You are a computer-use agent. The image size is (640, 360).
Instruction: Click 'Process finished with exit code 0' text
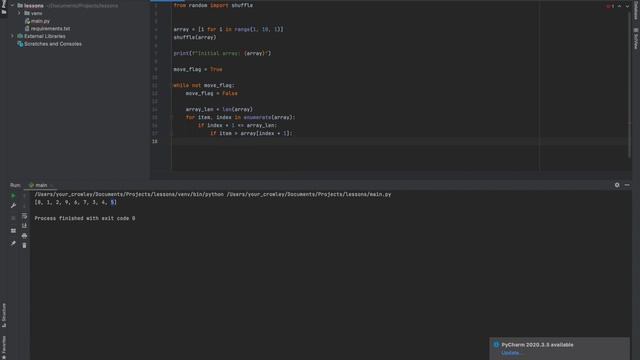[x=84, y=218]
